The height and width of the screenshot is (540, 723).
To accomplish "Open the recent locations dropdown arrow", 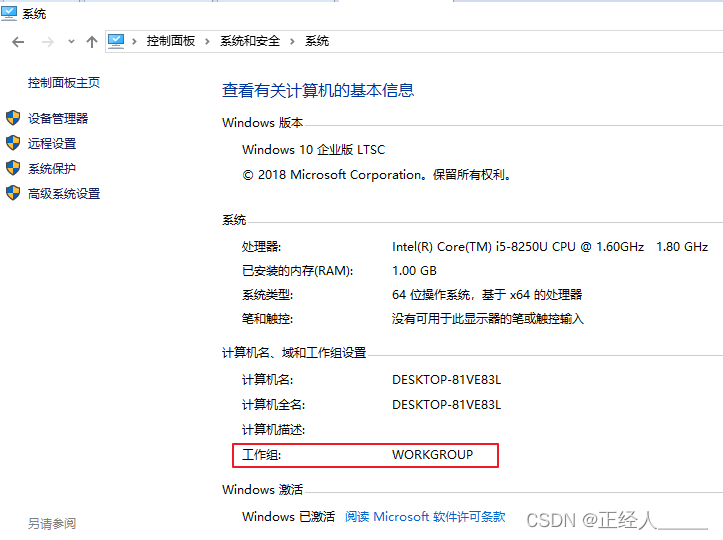I will (71, 42).
